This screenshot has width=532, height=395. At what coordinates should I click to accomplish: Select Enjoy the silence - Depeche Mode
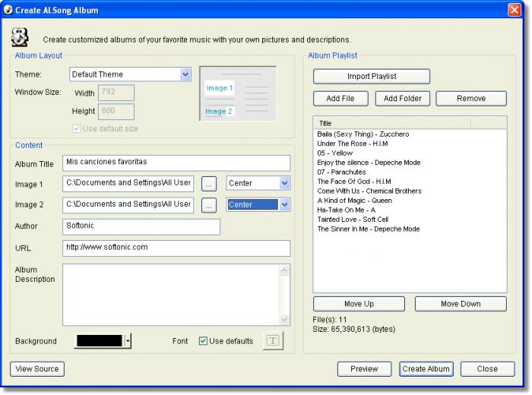pos(369,163)
